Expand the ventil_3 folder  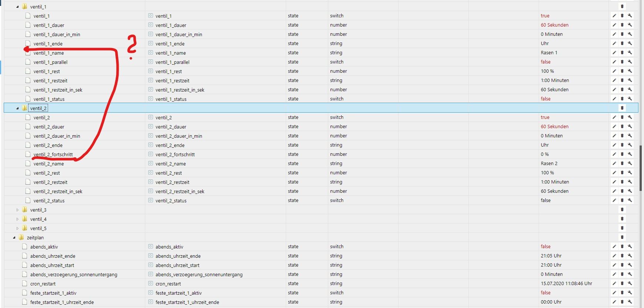coord(17,210)
